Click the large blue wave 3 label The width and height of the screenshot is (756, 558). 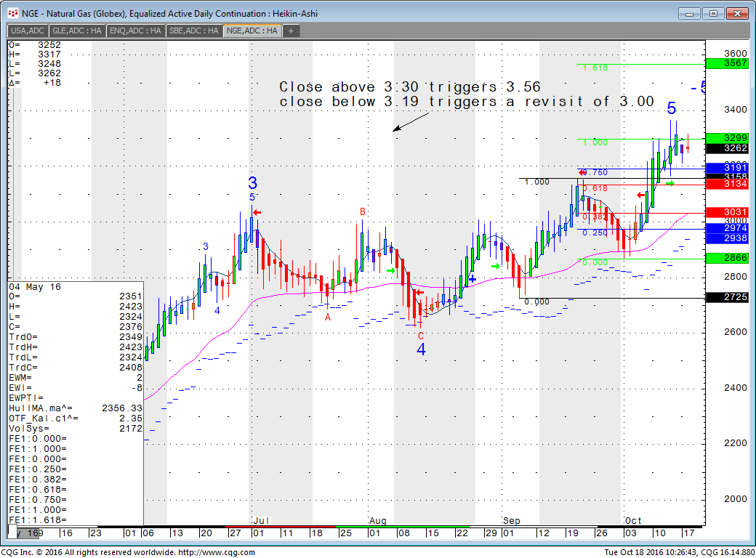253,183
